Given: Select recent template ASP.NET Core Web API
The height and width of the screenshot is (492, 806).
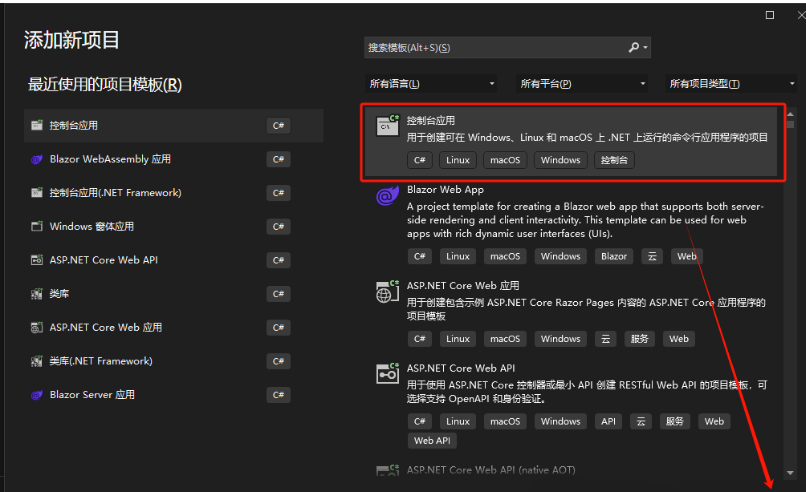Looking at the screenshot, I should tap(173, 260).
